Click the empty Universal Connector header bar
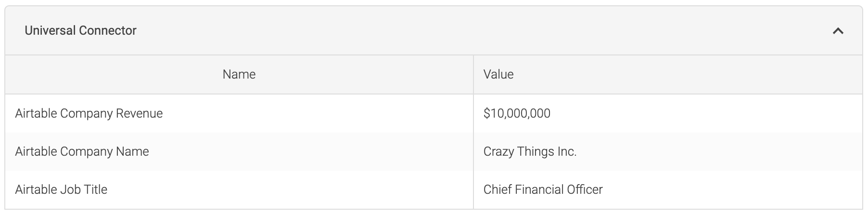Viewport: 868px width, 215px height. pyautogui.click(x=481, y=31)
